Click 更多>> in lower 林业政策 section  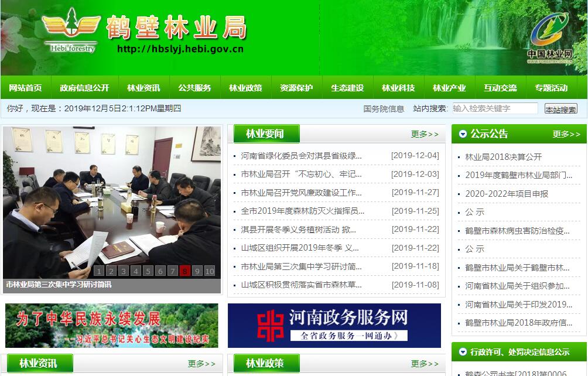point(425,363)
